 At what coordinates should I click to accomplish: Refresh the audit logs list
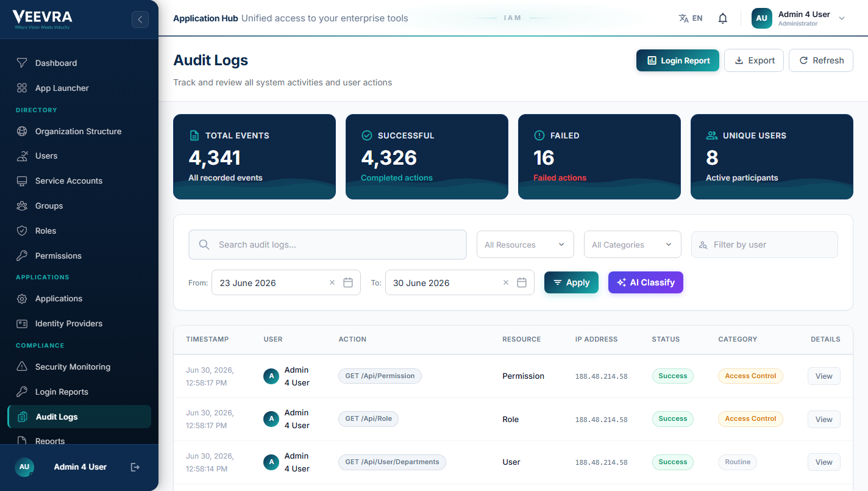tap(821, 60)
